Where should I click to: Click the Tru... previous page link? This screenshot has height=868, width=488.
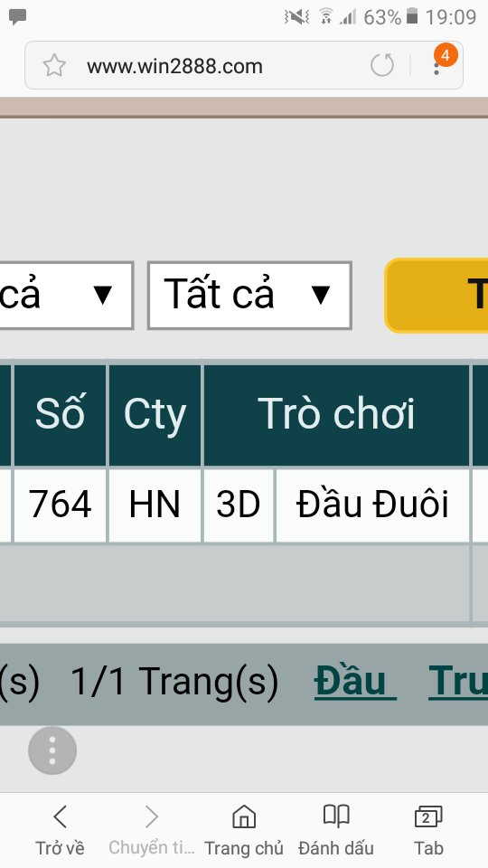click(458, 680)
